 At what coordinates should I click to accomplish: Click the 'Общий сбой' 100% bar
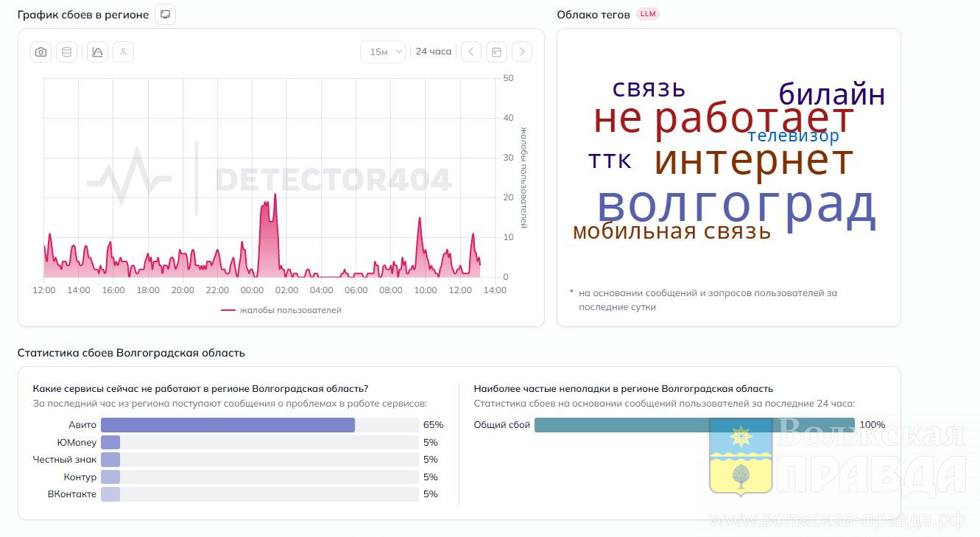(694, 425)
